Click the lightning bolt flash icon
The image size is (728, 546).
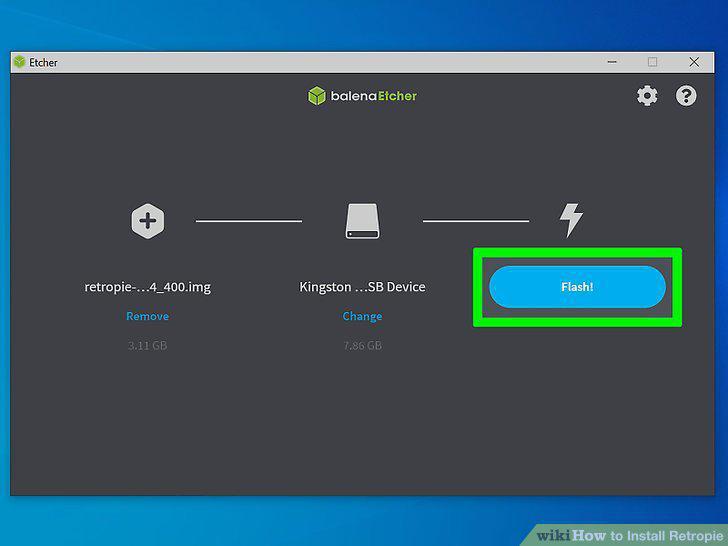pos(571,220)
